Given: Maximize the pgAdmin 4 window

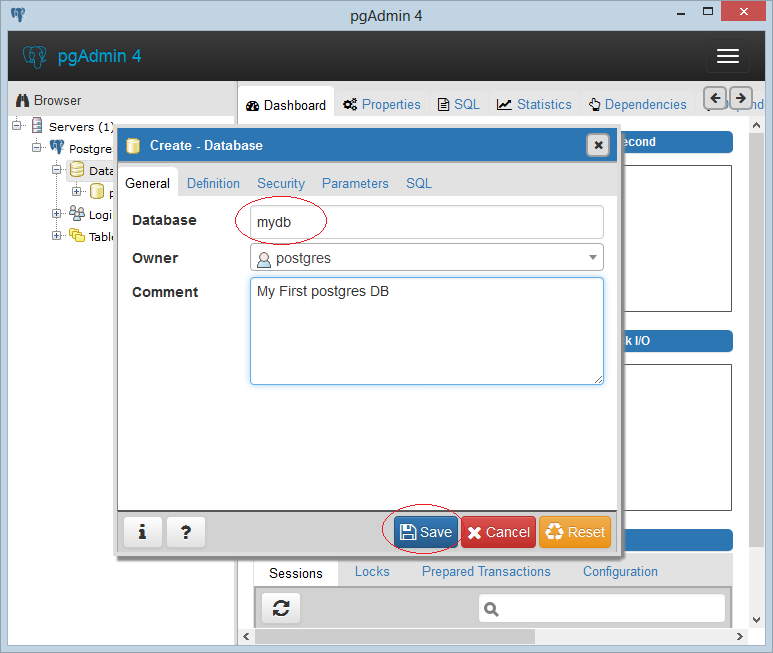Looking at the screenshot, I should 708,12.
